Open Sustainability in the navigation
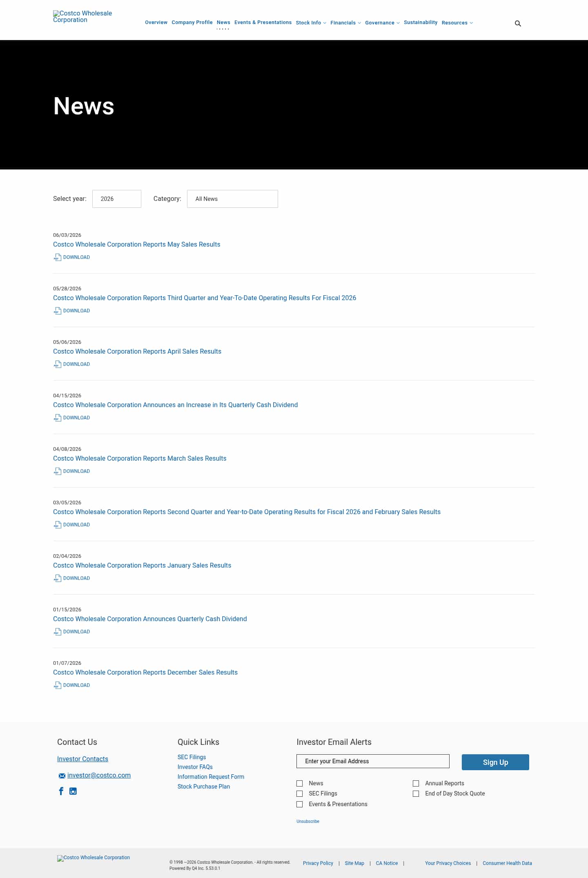 [x=421, y=22]
